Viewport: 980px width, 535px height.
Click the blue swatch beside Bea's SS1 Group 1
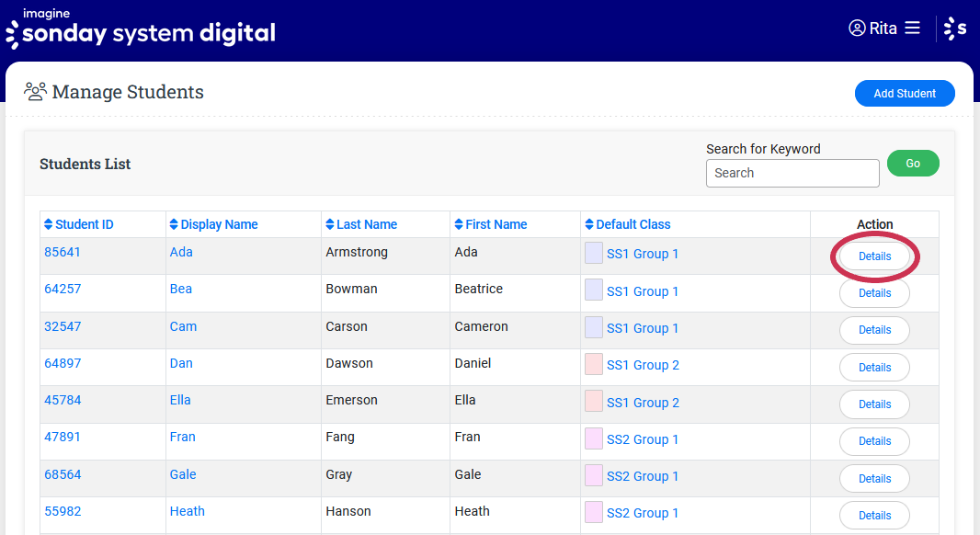(x=594, y=290)
